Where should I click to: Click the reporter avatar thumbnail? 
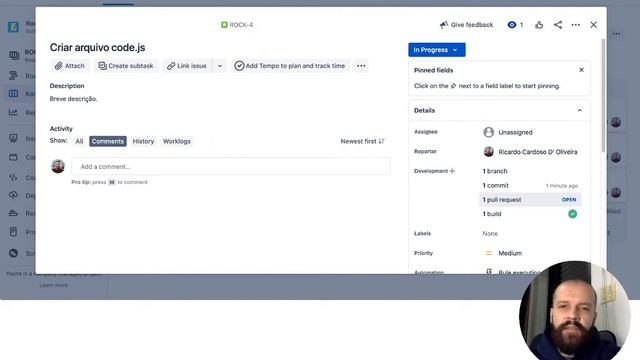tap(489, 152)
